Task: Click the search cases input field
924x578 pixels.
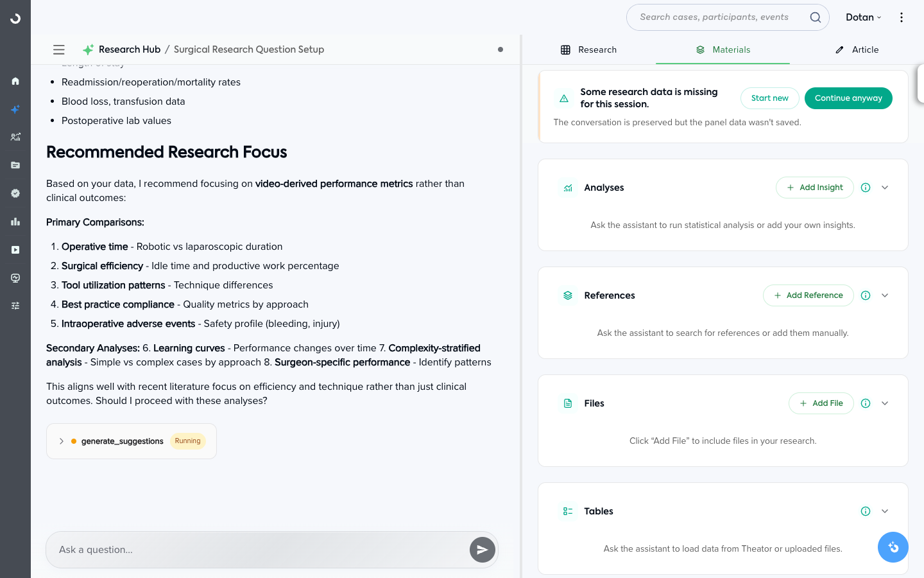Action: [x=728, y=17]
